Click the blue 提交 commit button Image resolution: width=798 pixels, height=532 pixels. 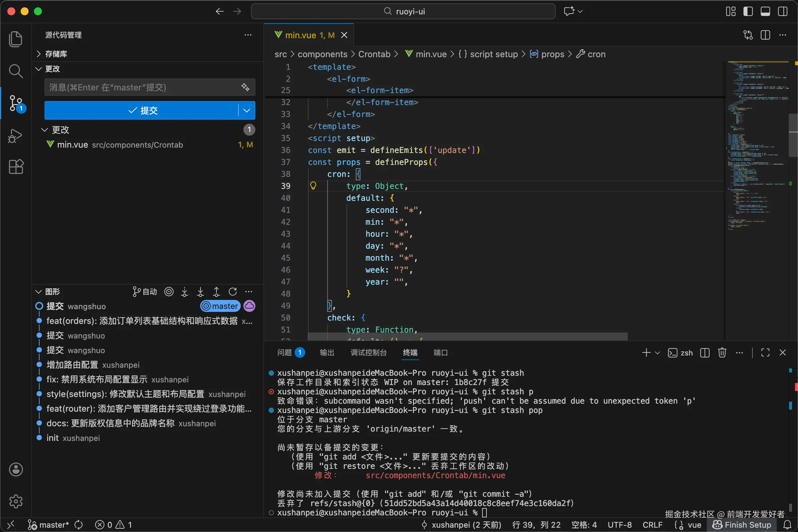click(143, 111)
